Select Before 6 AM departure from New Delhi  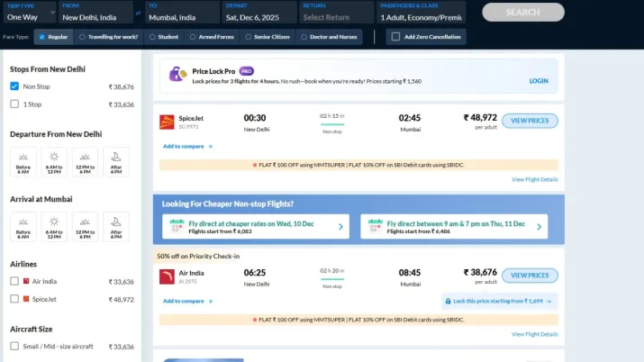point(23,162)
